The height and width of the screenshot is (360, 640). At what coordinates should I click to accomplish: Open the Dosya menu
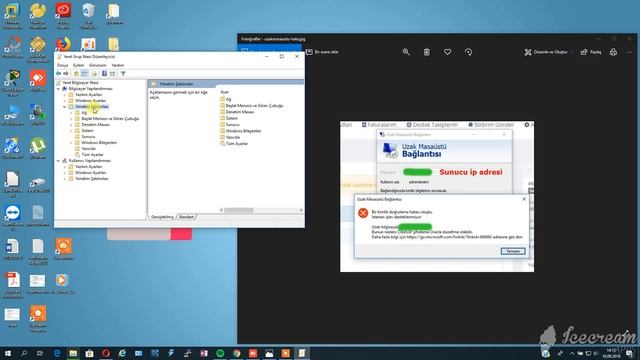point(62,65)
